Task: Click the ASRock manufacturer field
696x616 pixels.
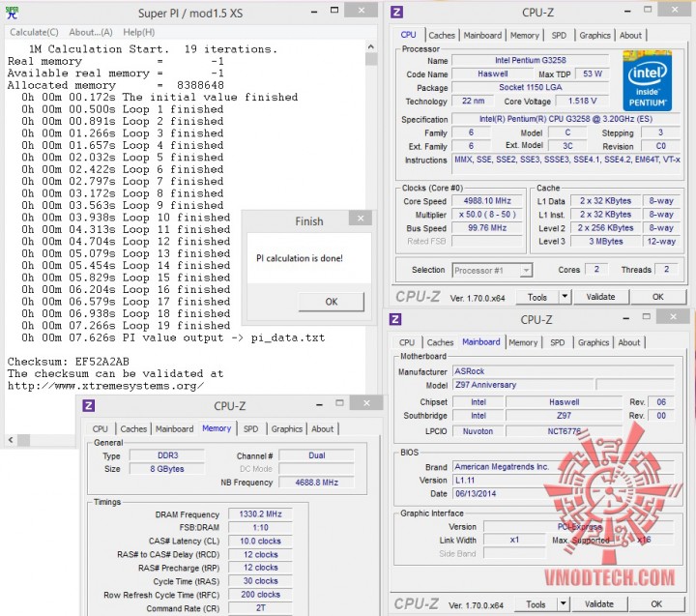Action: [x=564, y=371]
